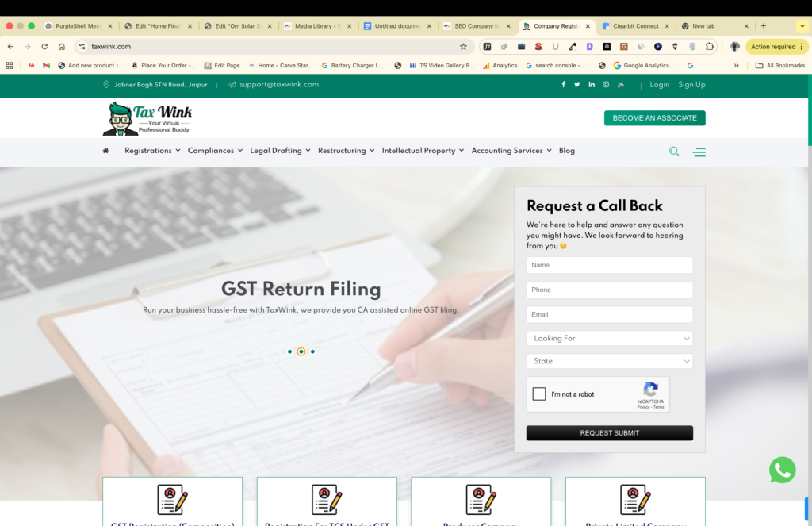Image resolution: width=812 pixels, height=526 pixels.
Task: Click the BECOME AN ASSOCIATE button
Action: point(654,118)
